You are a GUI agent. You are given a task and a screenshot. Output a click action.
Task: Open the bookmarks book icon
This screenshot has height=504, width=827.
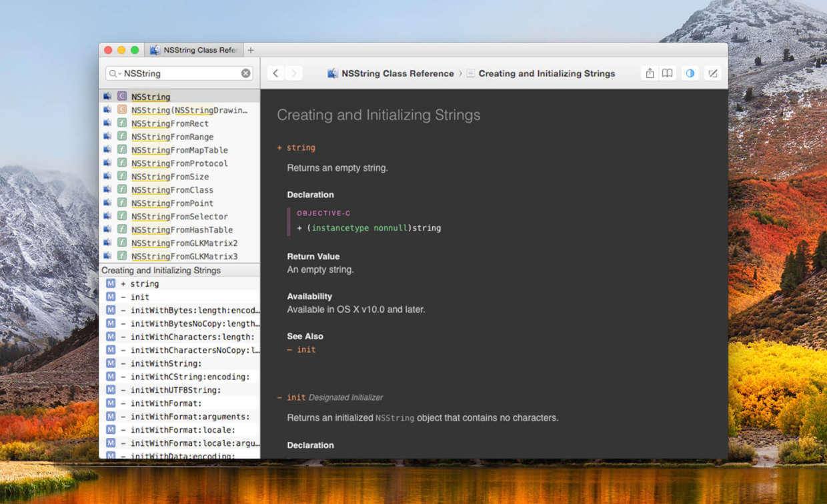[667, 73]
